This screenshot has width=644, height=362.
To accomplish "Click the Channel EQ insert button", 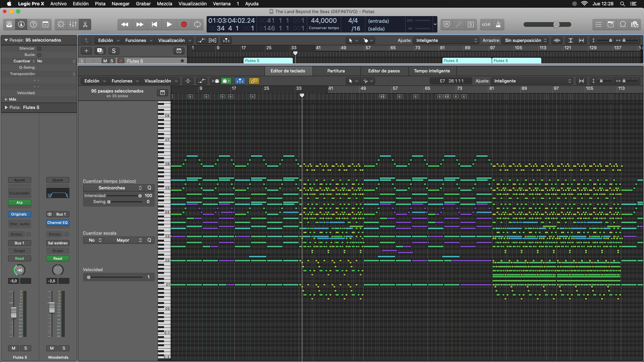I will tap(58, 223).
